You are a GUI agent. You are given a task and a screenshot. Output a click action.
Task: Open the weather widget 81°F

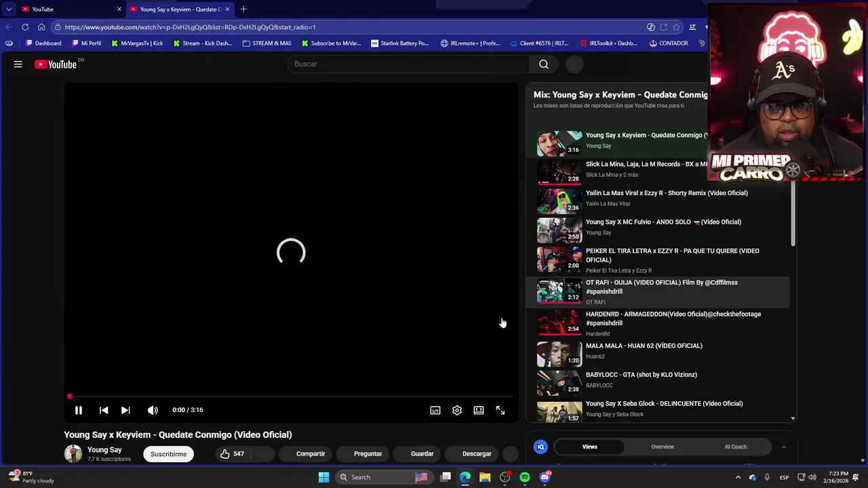click(x=31, y=477)
